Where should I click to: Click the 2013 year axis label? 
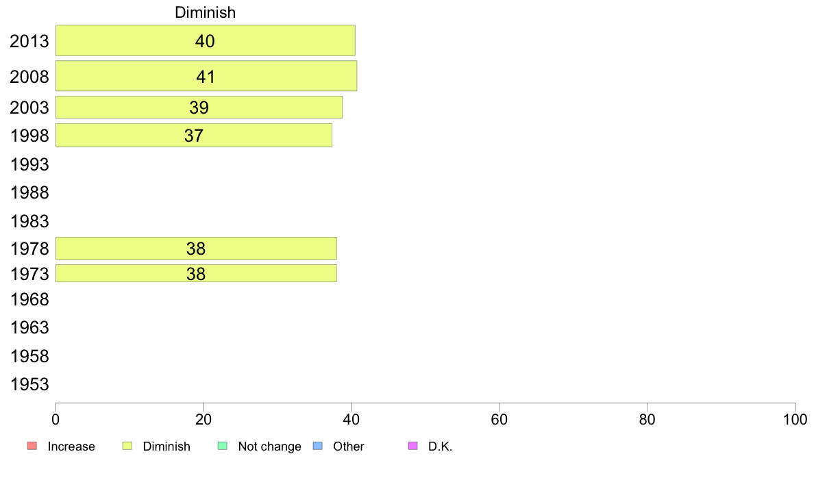[29, 41]
